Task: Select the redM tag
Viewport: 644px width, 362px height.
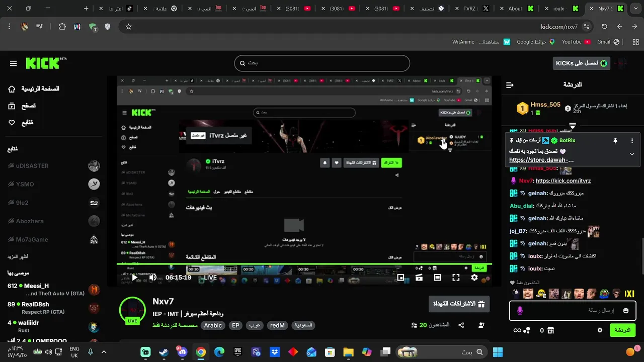Action: tap(277, 325)
